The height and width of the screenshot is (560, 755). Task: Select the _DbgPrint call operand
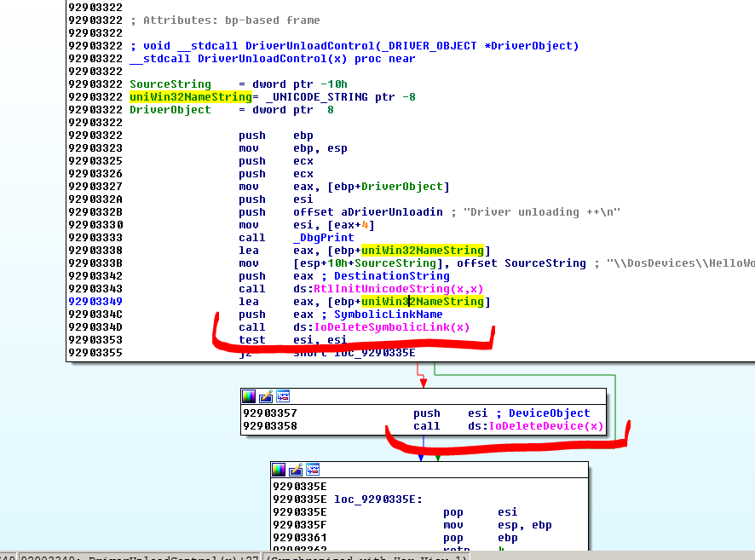click(x=320, y=238)
